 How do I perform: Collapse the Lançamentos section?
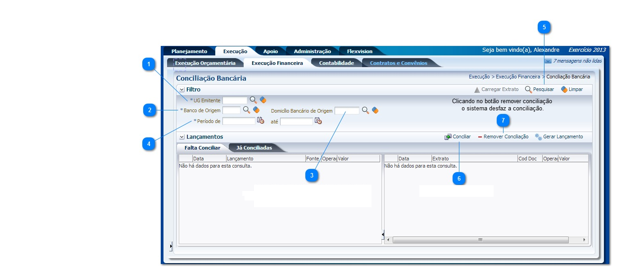click(182, 137)
